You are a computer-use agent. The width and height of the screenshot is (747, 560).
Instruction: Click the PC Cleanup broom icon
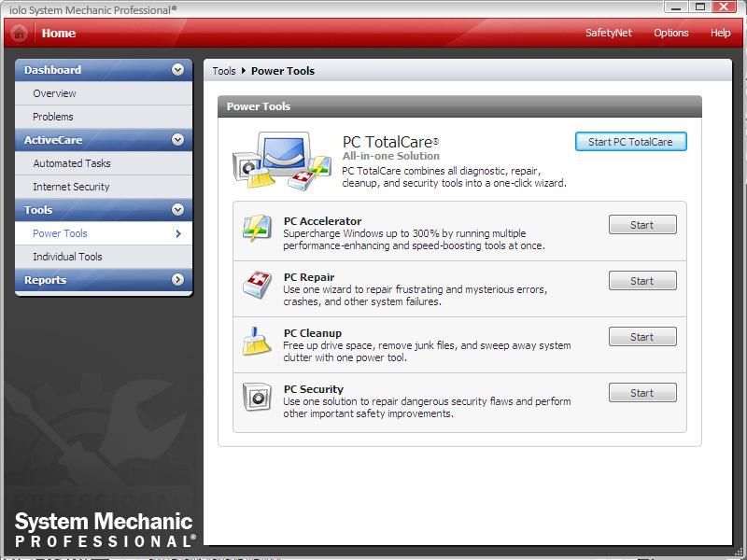[257, 341]
